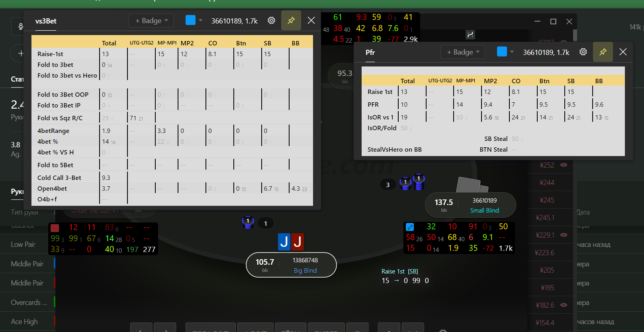The height and width of the screenshot is (332, 644).
Task: Click Fold to 3Bet OOP row label
Action: click(63, 95)
